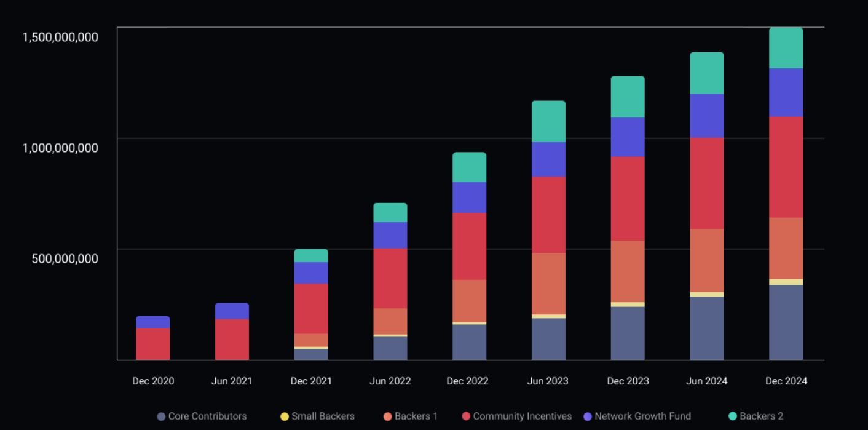Click the Community Incentives red legend dot
This screenshot has width=868, height=430.
tap(466, 416)
